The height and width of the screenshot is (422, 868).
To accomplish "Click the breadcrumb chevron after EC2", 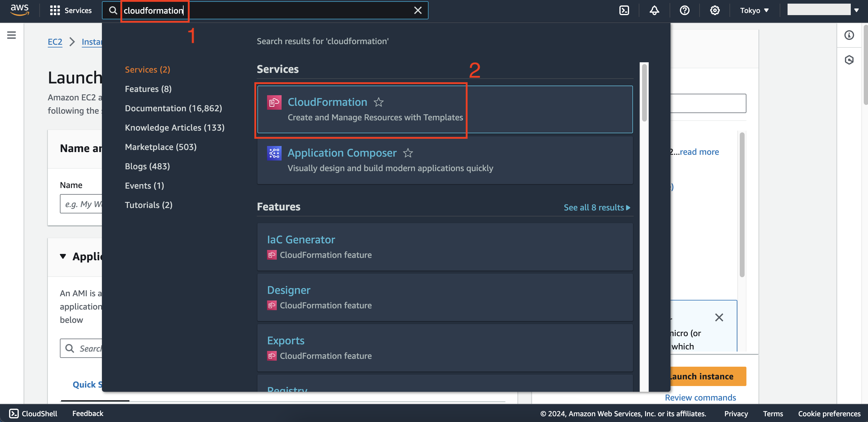I will point(72,42).
